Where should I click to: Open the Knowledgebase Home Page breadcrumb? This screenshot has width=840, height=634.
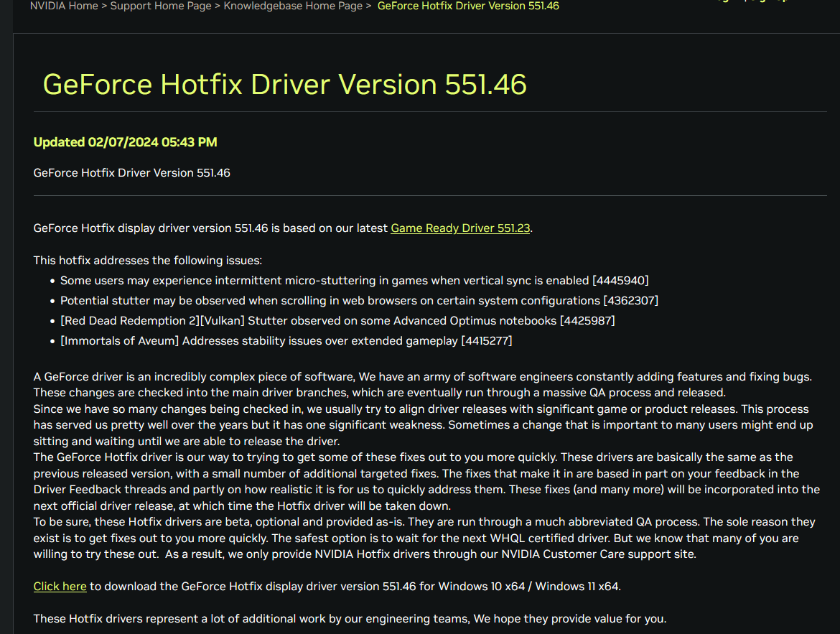pyautogui.click(x=293, y=6)
